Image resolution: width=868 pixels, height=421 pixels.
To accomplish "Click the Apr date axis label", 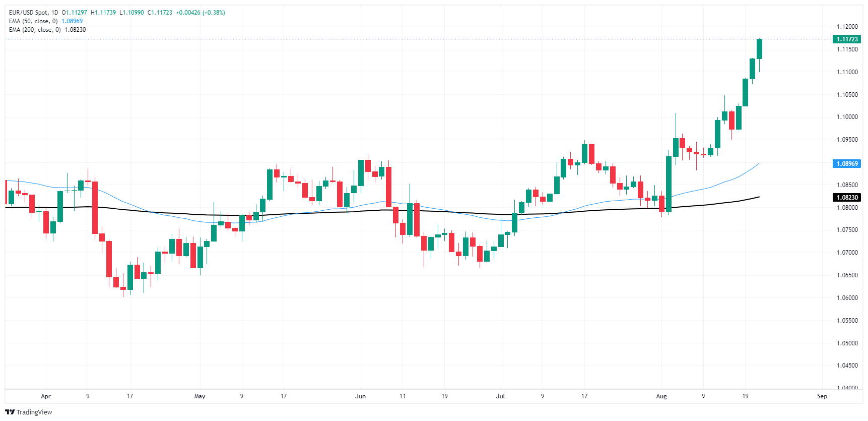I will (46, 396).
